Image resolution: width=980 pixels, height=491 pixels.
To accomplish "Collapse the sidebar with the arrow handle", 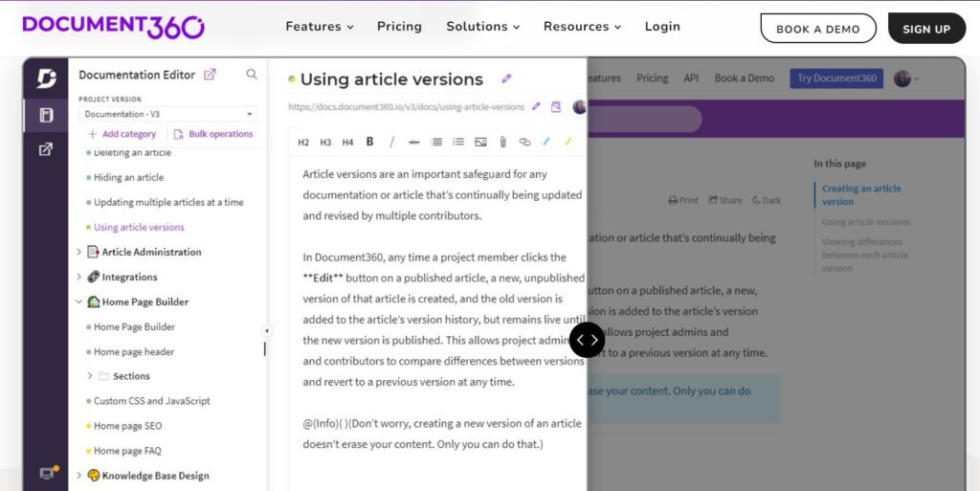I will pos(266,330).
